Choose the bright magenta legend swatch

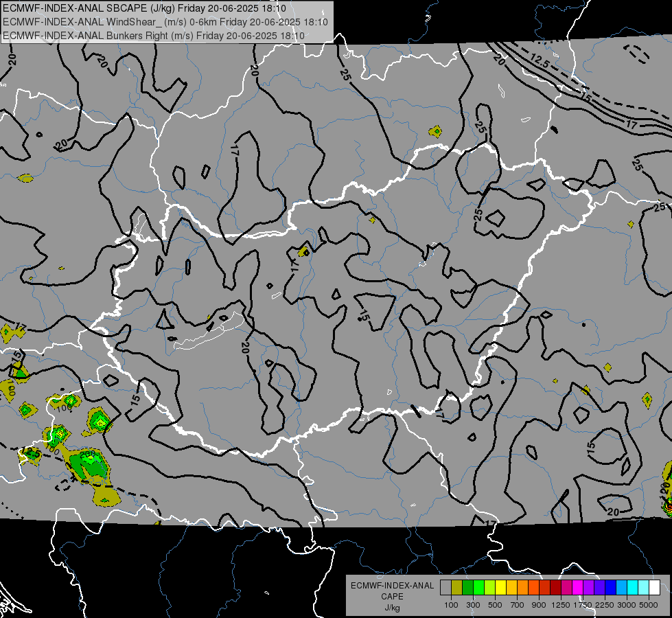pos(578,587)
